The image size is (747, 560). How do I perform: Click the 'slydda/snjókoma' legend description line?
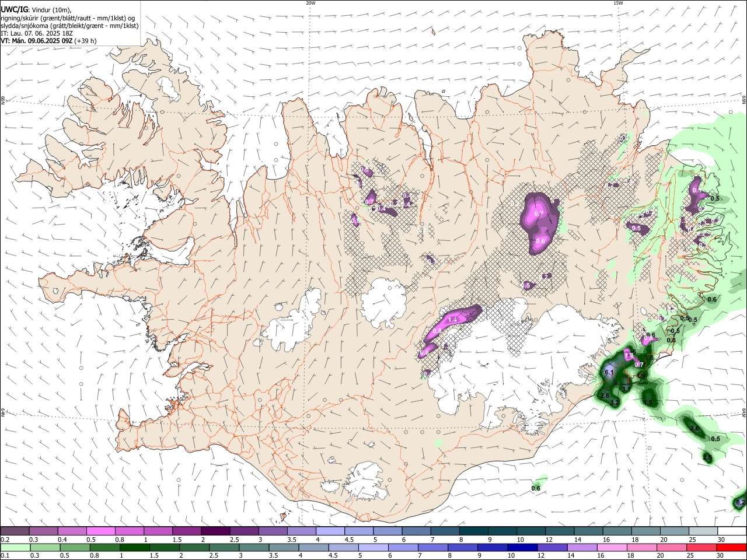point(69,26)
